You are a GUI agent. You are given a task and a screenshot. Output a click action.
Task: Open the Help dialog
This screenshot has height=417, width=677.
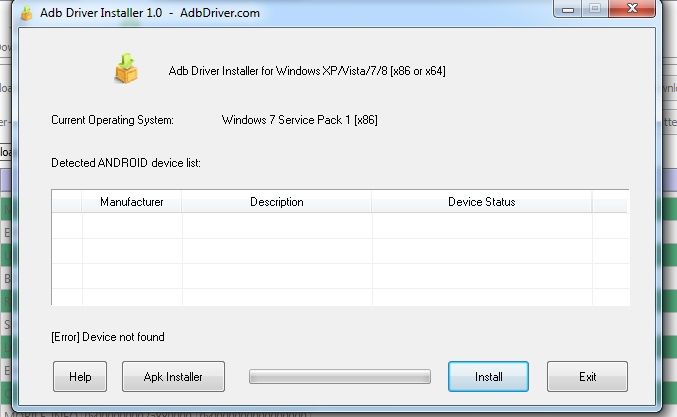click(x=80, y=377)
